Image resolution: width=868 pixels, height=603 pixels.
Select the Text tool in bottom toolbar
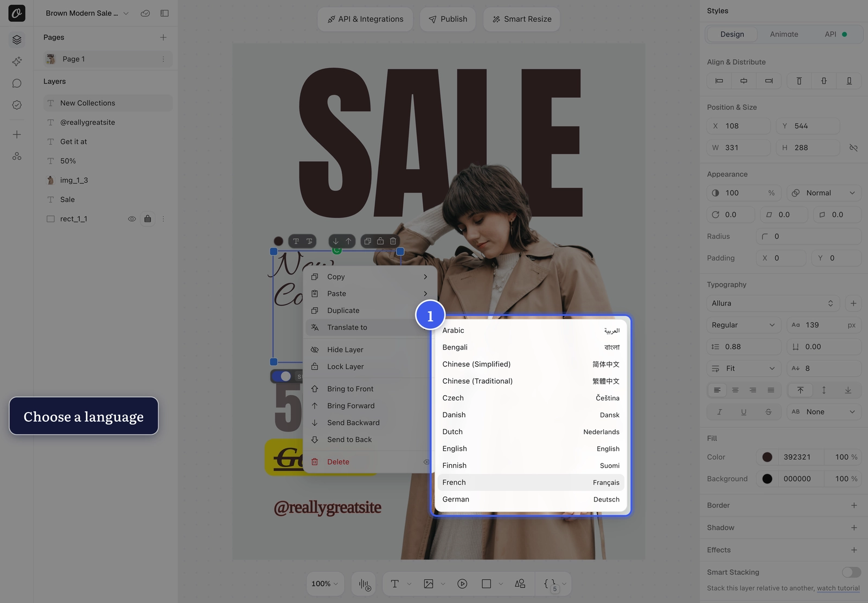[x=394, y=584]
